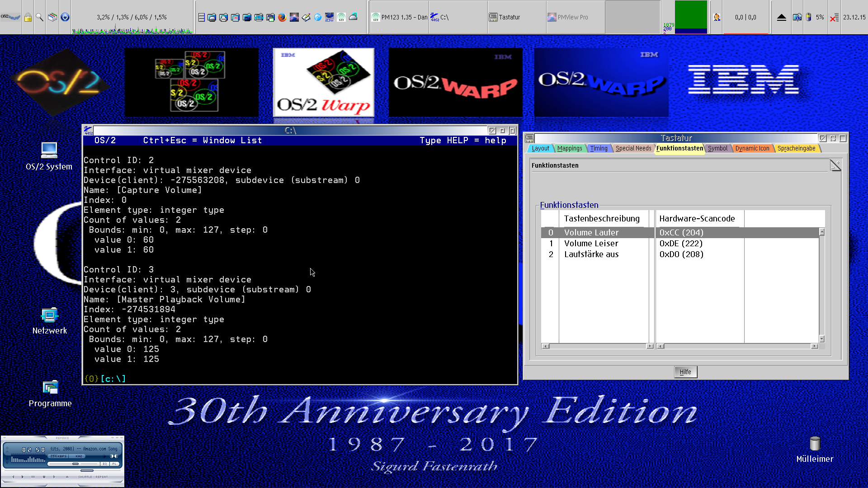Skip to the next track in the player
868x488 pixels.
click(x=54, y=477)
